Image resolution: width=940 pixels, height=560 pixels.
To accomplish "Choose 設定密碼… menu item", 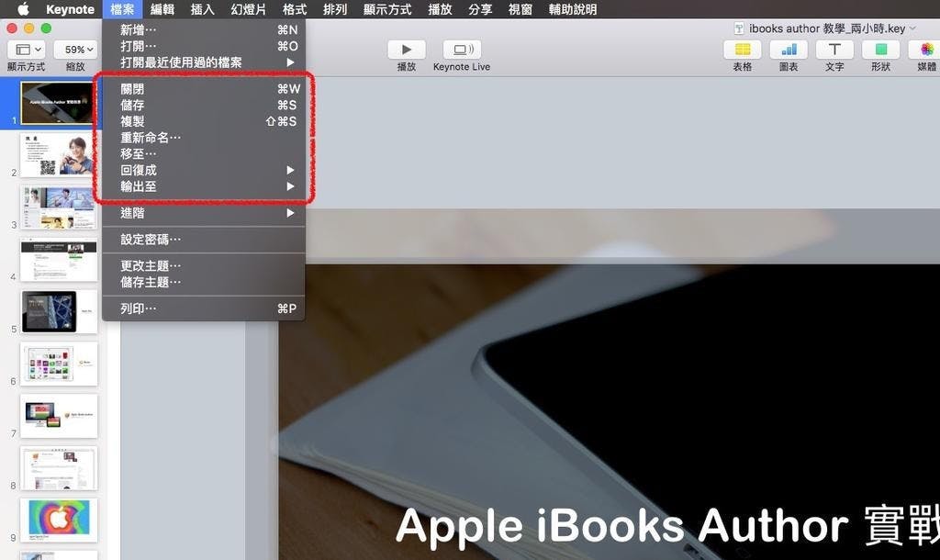I will coord(204,240).
